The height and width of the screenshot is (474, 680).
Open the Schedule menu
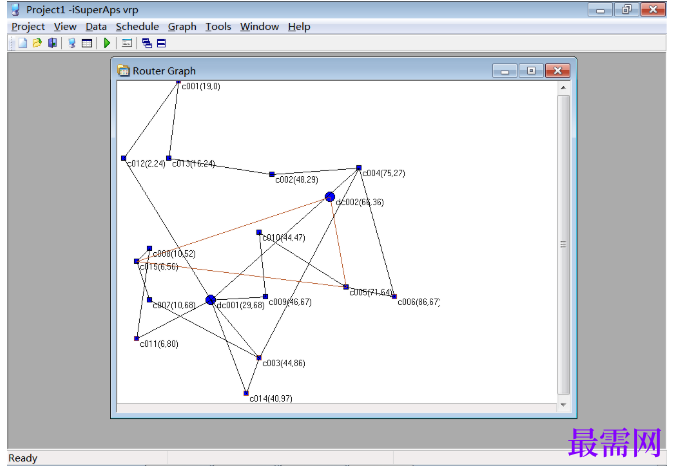137,27
